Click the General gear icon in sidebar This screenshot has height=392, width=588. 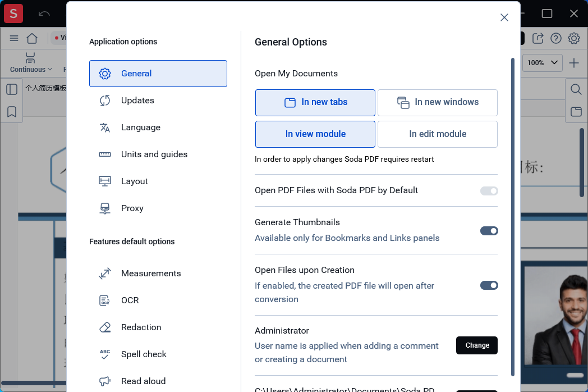click(105, 74)
